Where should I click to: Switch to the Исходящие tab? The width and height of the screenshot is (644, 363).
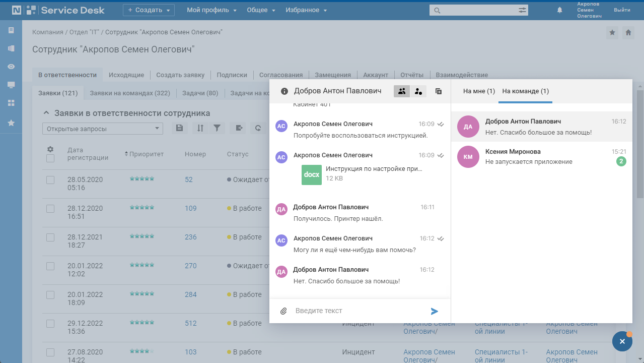tap(126, 75)
